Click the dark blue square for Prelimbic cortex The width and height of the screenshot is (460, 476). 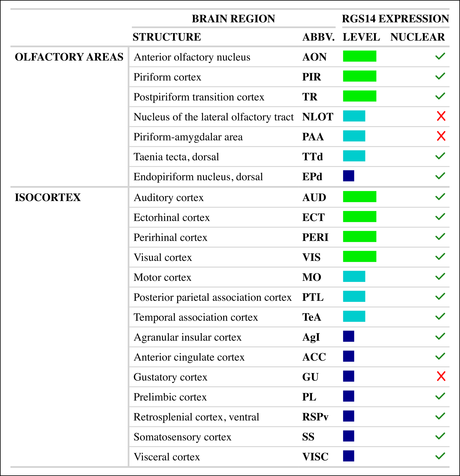tap(349, 396)
